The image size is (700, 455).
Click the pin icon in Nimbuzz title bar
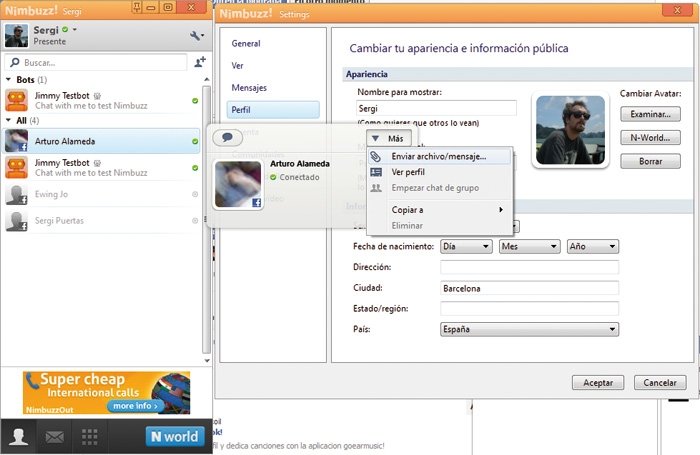coord(137,7)
